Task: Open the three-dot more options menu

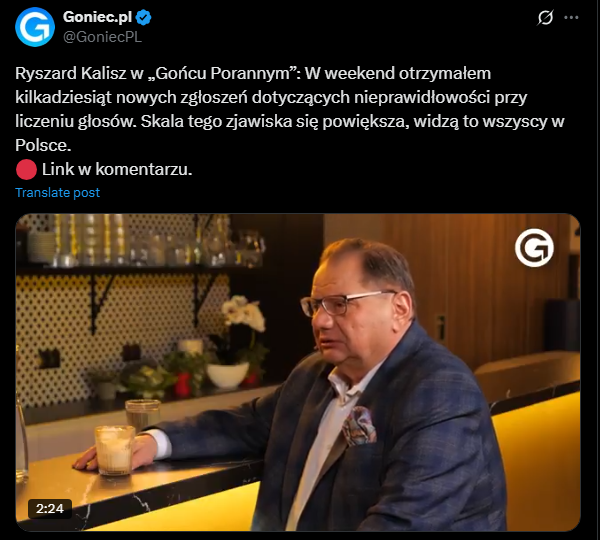Action: tap(571, 18)
